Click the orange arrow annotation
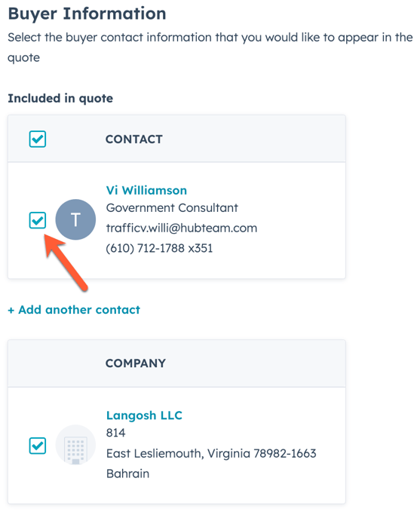The width and height of the screenshot is (420, 512). point(66,262)
